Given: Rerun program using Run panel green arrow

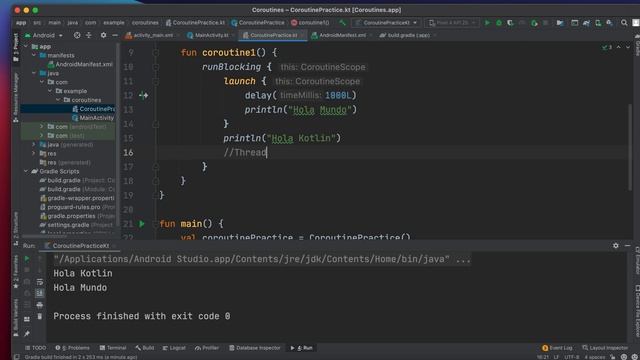Looking at the screenshot, I should [27, 258].
